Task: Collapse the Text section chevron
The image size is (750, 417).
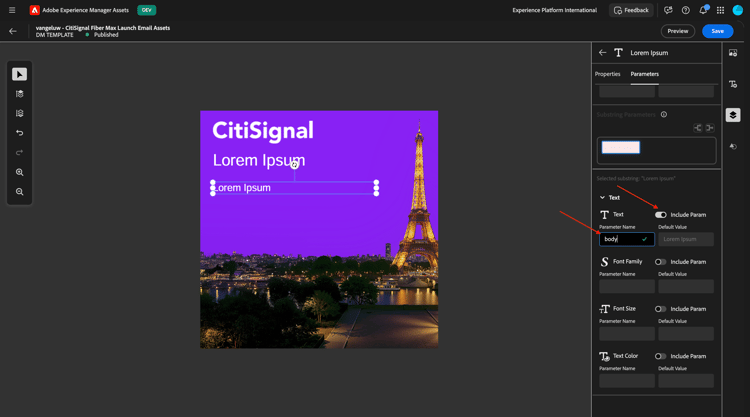Action: click(603, 198)
